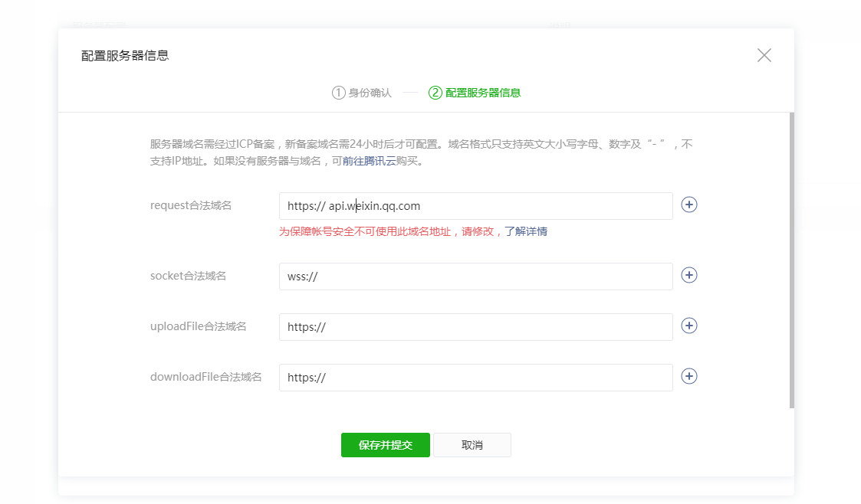Add another downloadFile domain with plus icon
The image size is (861, 504).
tap(689, 375)
